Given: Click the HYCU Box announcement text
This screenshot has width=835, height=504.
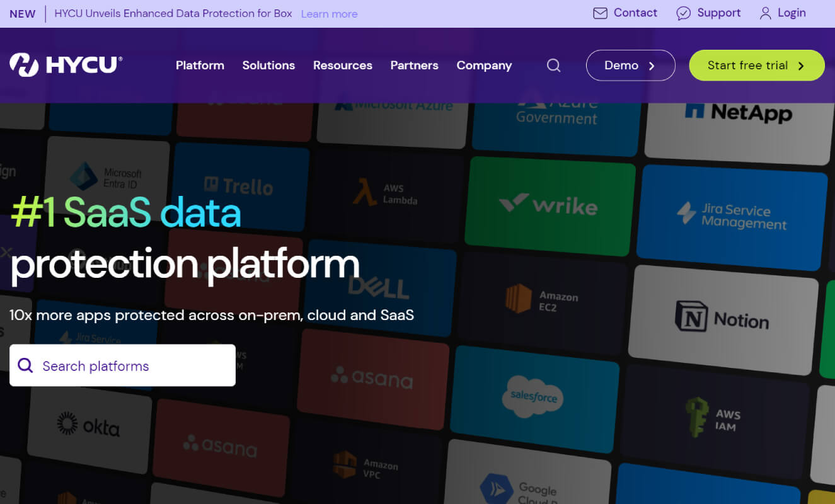Looking at the screenshot, I should [x=173, y=14].
